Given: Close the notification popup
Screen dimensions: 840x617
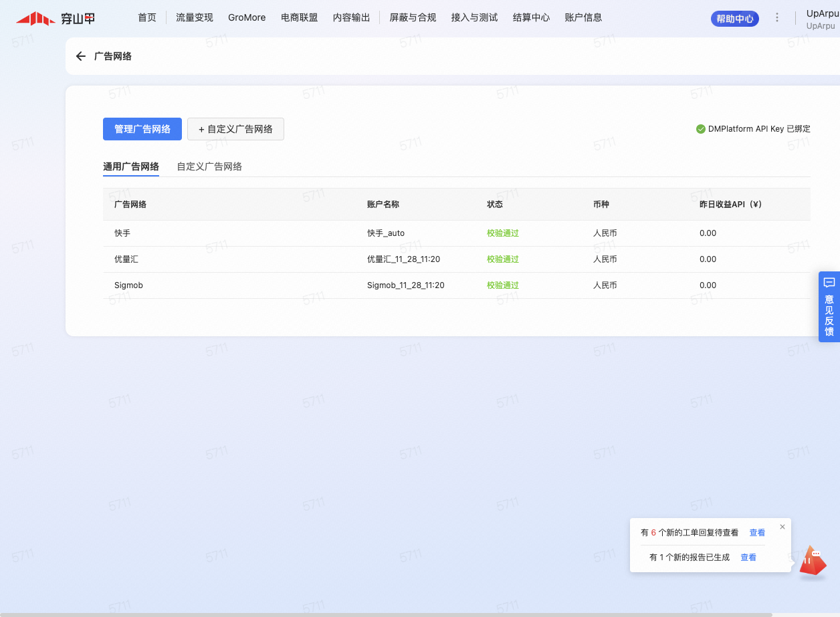Looking at the screenshot, I should 782,527.
